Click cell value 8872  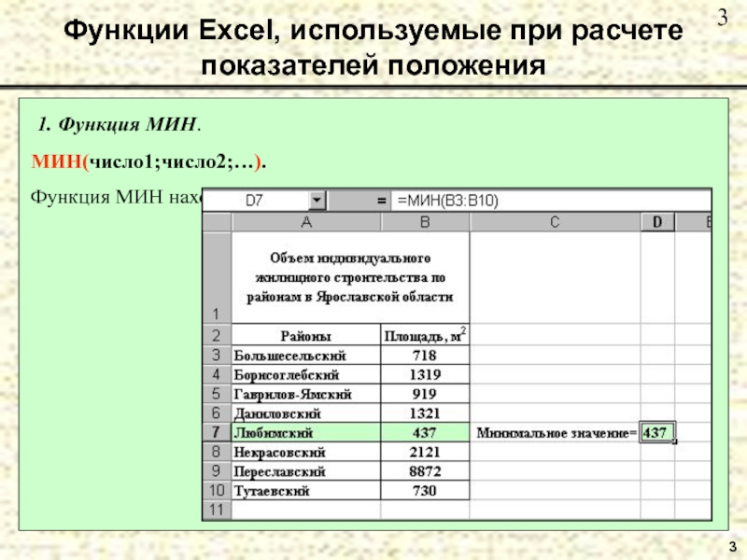[x=425, y=471]
